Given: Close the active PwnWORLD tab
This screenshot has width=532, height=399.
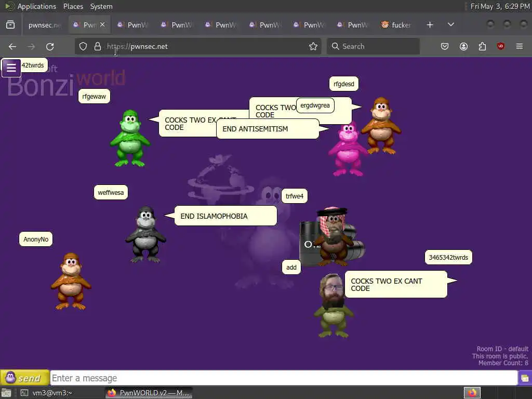Looking at the screenshot, I should coord(102,24).
